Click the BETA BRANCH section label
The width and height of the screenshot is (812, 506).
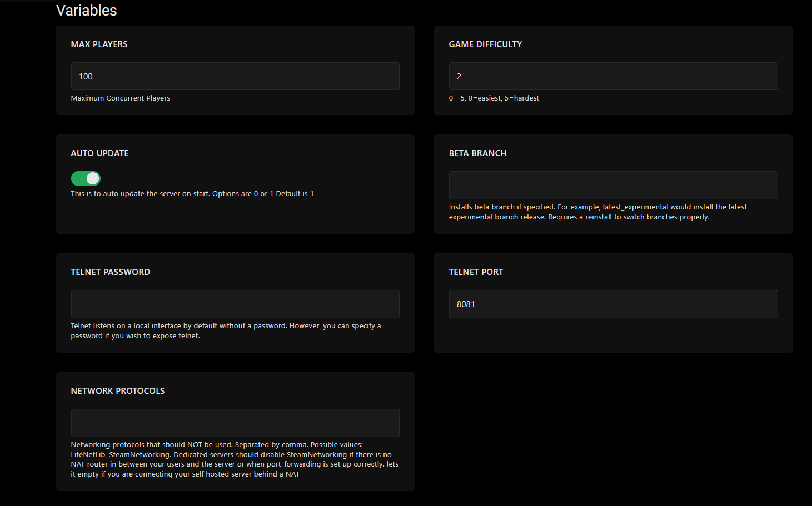[477, 153]
